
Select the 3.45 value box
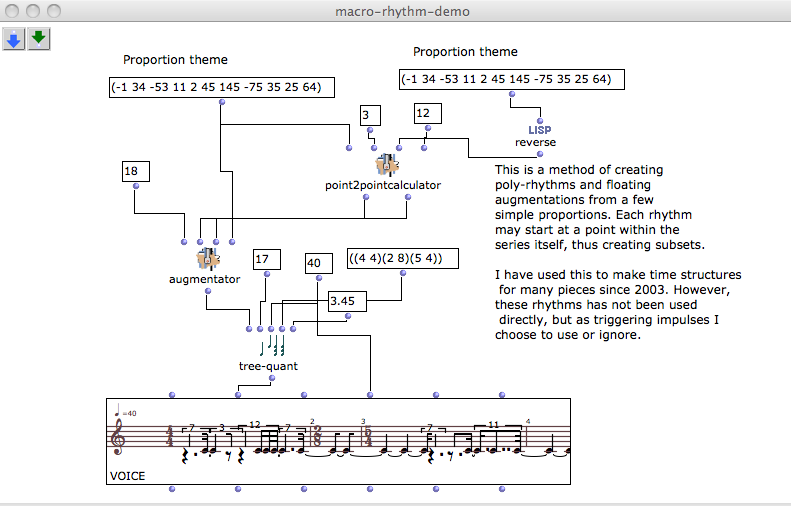(346, 300)
